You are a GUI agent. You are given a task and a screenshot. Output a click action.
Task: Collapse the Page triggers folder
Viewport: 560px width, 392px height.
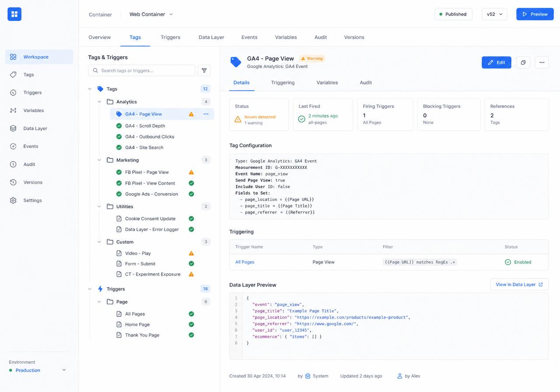pyautogui.click(x=99, y=302)
